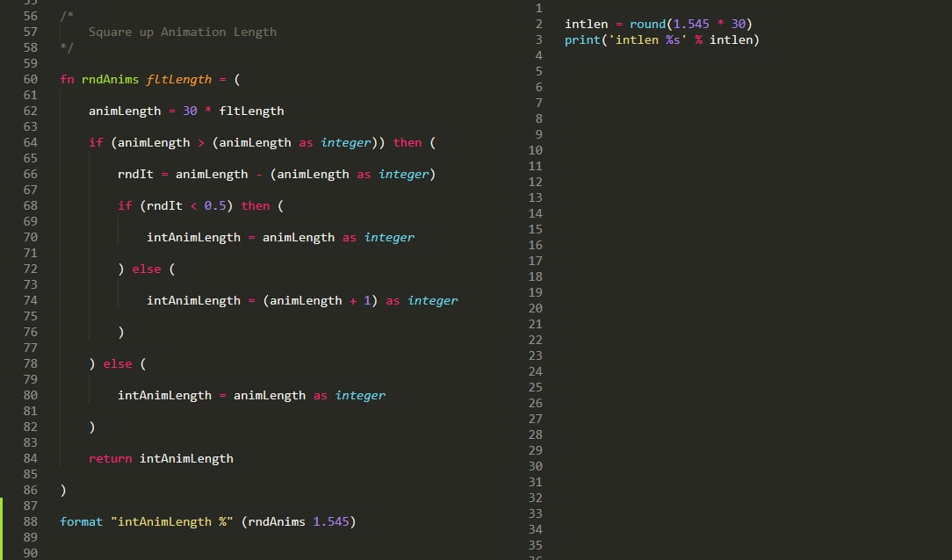
Task: Click italic "integer" on line 66
Action: point(403,174)
